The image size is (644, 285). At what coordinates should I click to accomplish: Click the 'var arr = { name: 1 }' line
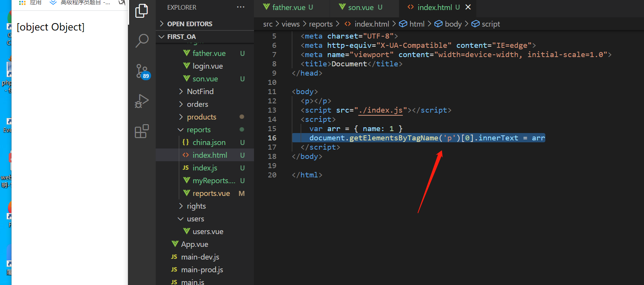[356, 129]
